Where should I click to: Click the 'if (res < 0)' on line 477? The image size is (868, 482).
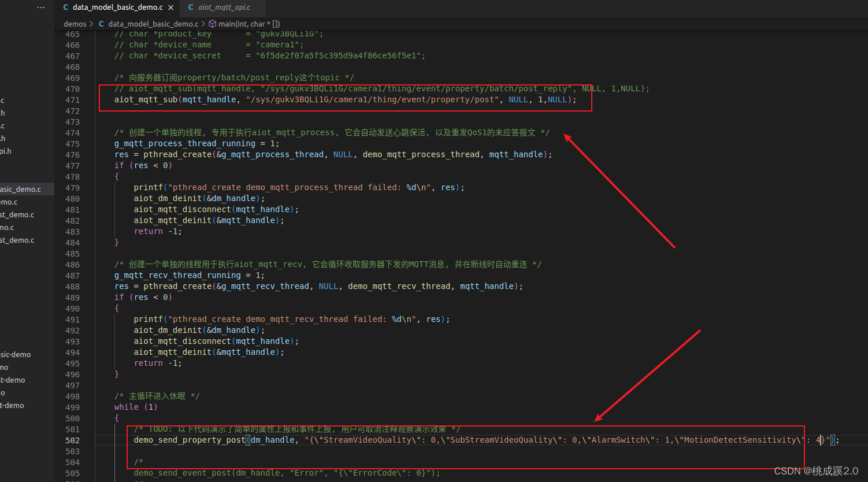[143, 166]
